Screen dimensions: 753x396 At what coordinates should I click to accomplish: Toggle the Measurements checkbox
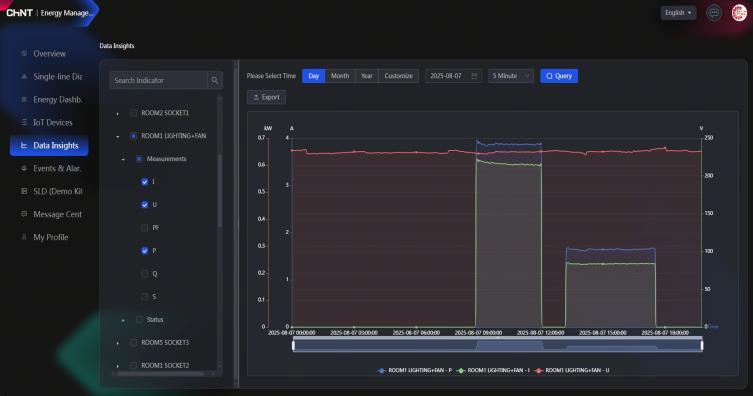pos(139,159)
